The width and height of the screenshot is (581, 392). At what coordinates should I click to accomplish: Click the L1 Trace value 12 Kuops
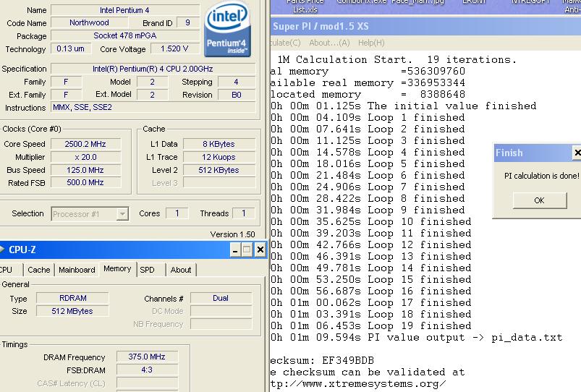tap(219, 157)
